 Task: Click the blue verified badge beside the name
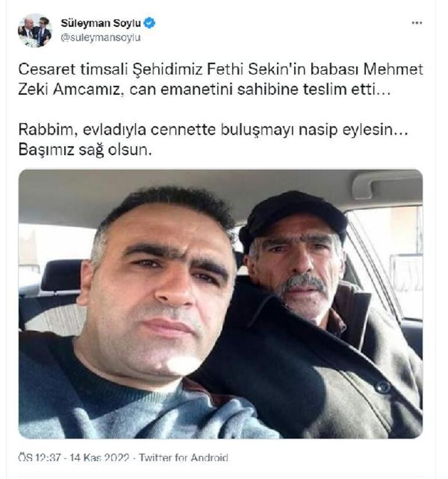tap(150, 23)
